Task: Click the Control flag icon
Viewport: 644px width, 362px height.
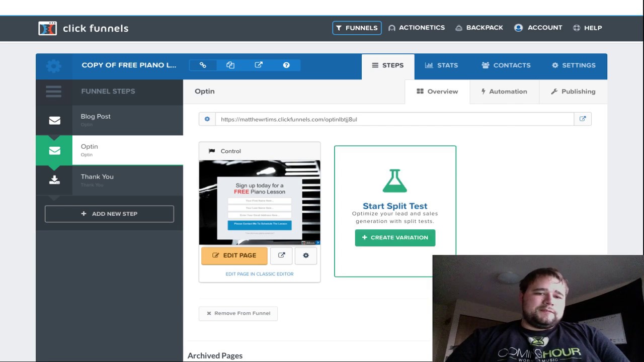Action: 212,151
